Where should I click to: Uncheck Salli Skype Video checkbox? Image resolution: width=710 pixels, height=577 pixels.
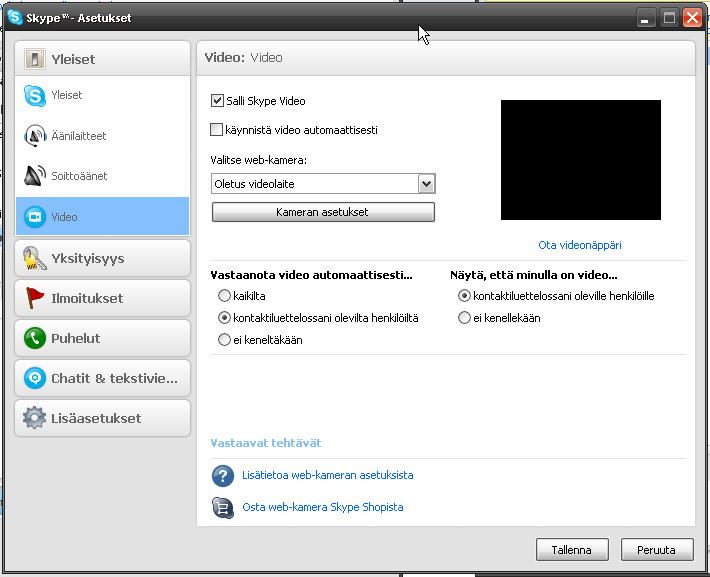(x=217, y=101)
